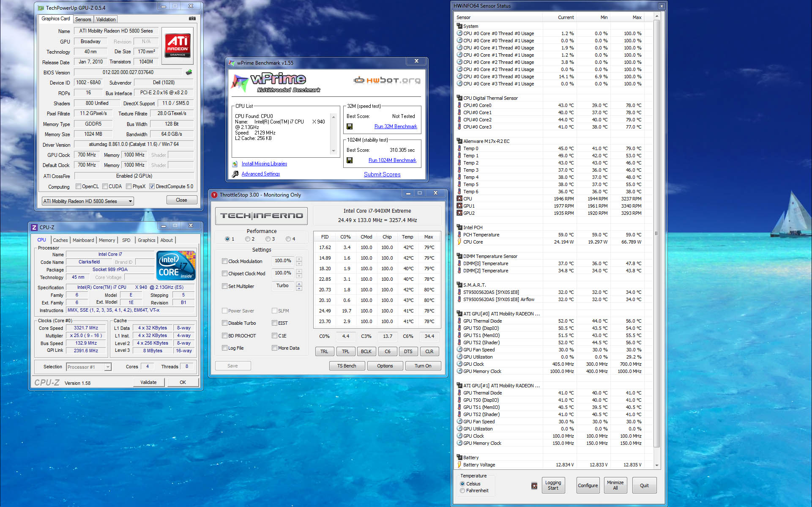
Task: Click the Install Missing Libraries icon
Action: point(235,164)
